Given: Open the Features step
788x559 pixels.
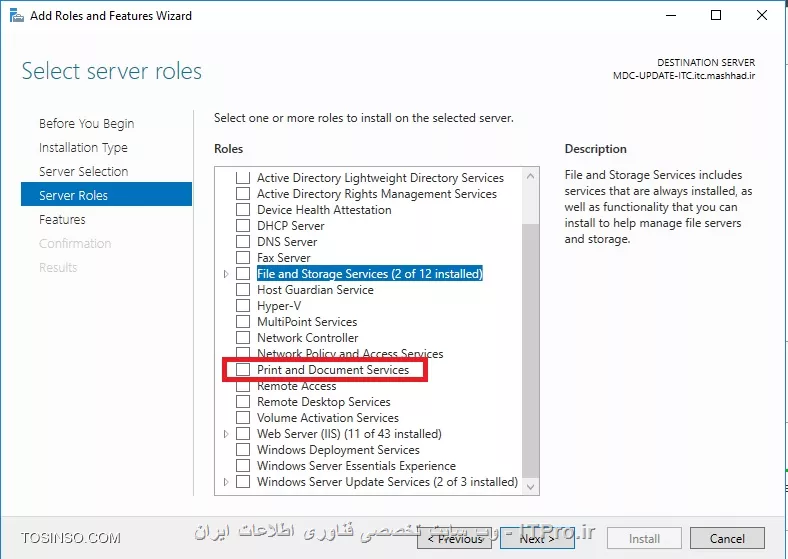Looking at the screenshot, I should (62, 220).
